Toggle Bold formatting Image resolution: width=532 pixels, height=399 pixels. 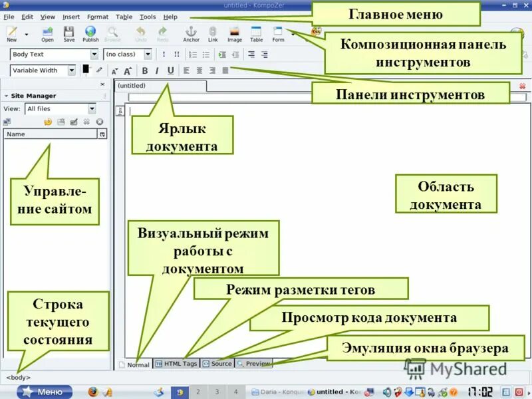[x=145, y=70]
